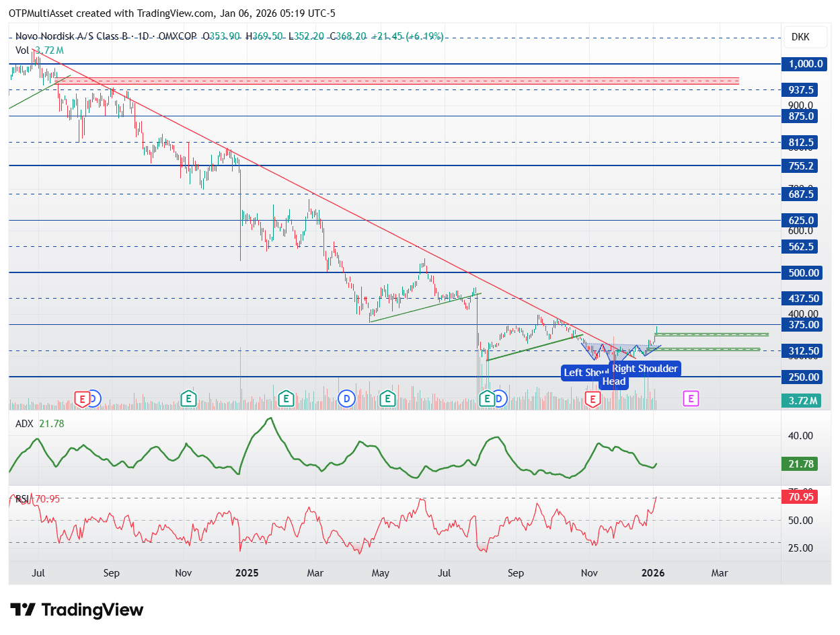Click the Head pattern label
Viewport: 840px width, 635px height.
pos(613,381)
